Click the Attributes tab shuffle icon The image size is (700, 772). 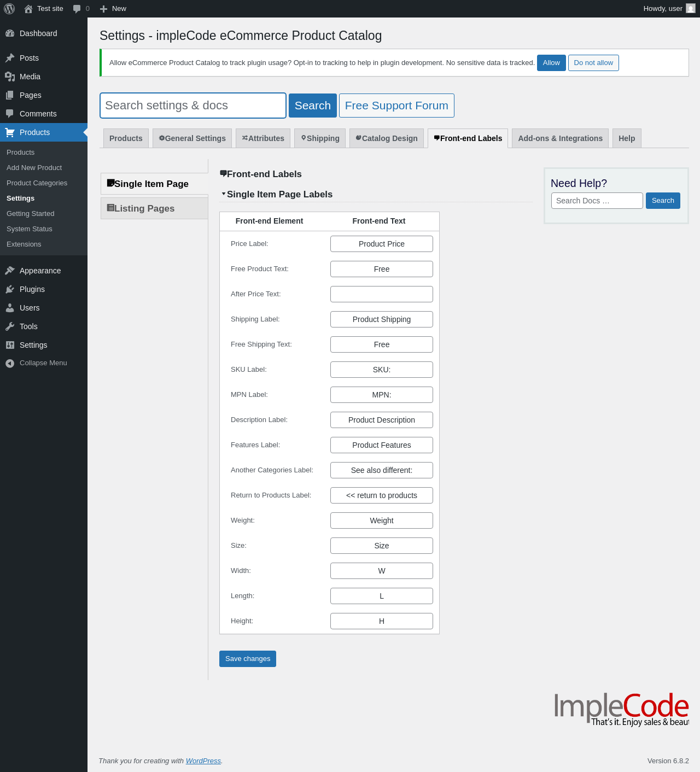point(245,138)
